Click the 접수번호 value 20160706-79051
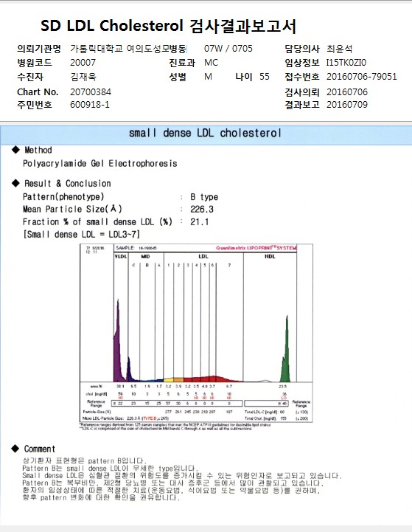Screen dimensions: 412x532 [x=362, y=76]
